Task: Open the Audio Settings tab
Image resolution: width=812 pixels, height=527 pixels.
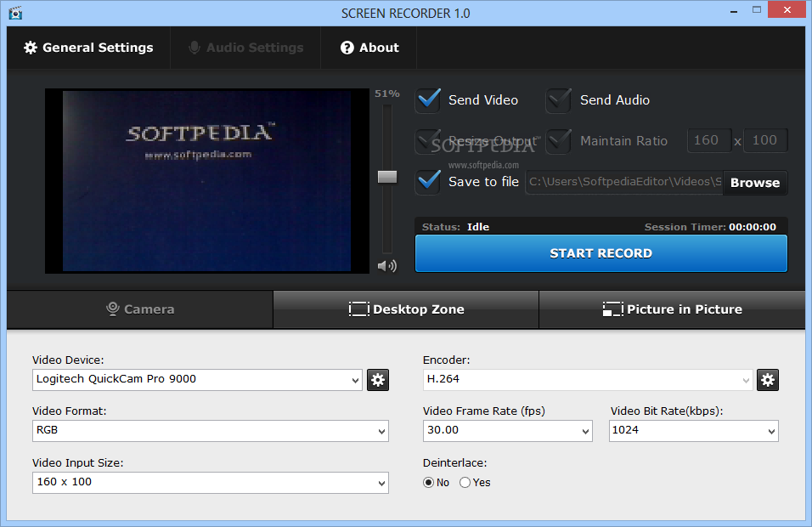Action: pos(246,48)
